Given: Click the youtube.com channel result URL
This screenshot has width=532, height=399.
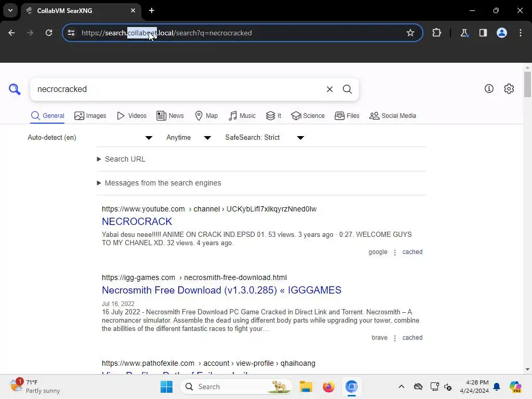Looking at the screenshot, I should point(209,209).
